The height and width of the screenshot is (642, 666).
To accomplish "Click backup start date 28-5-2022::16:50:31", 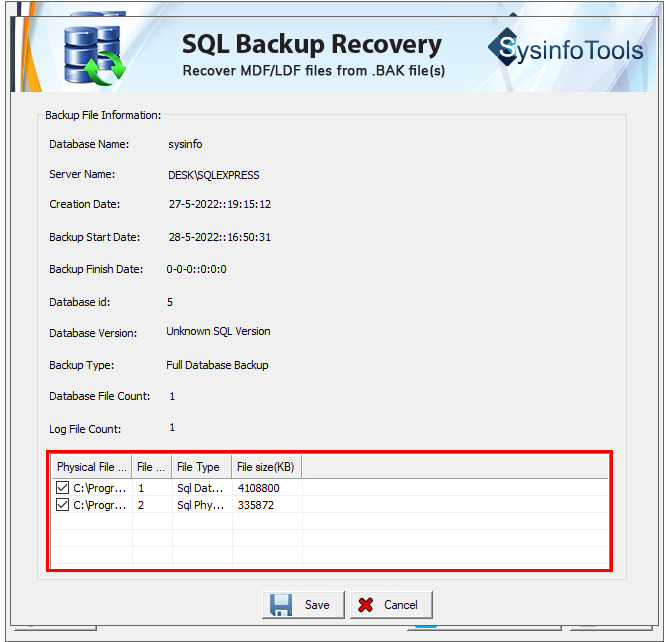I will pyautogui.click(x=220, y=237).
